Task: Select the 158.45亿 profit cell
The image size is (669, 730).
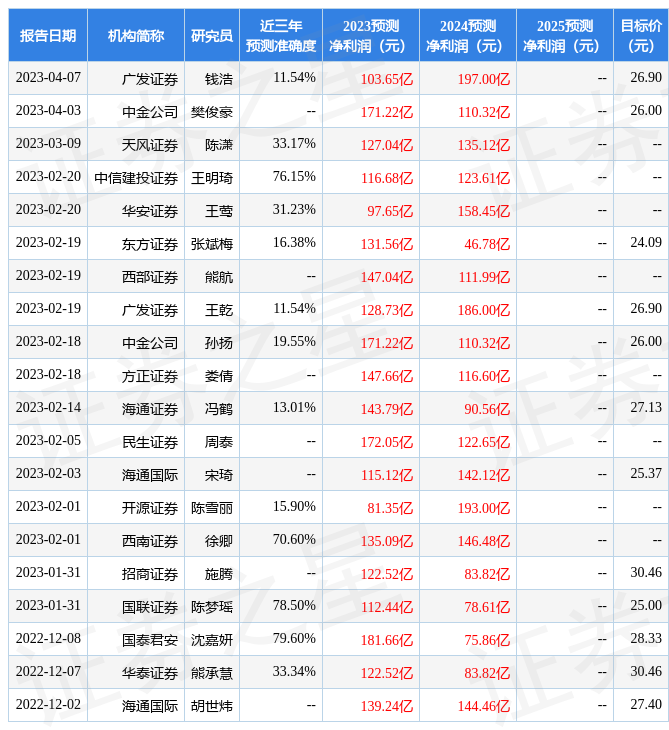Action: (x=484, y=211)
